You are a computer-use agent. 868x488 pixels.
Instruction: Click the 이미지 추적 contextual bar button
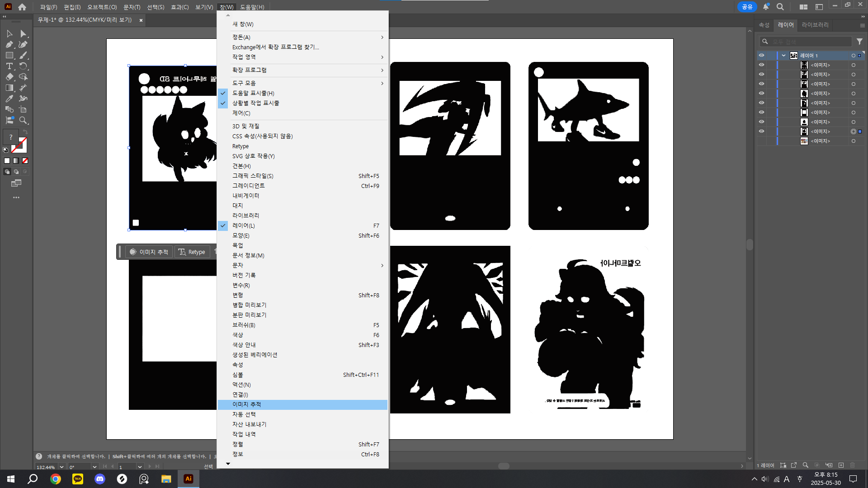[x=149, y=252]
